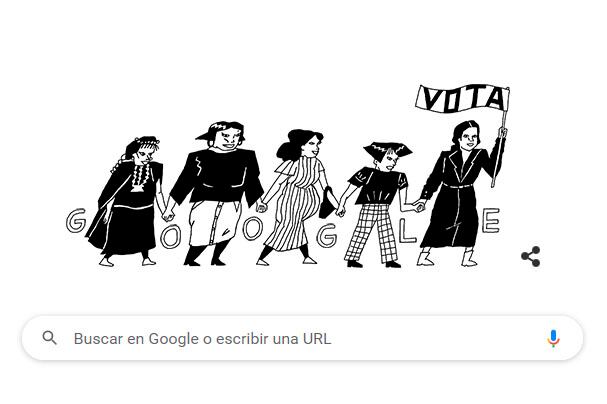
Task: Click the woman with braids and necklace
Action: click(128, 201)
